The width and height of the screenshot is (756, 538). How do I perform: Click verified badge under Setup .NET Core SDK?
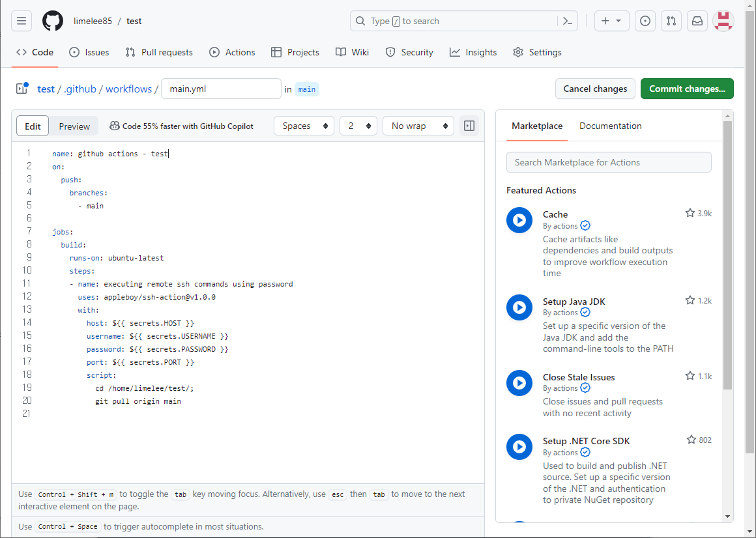pyautogui.click(x=585, y=452)
